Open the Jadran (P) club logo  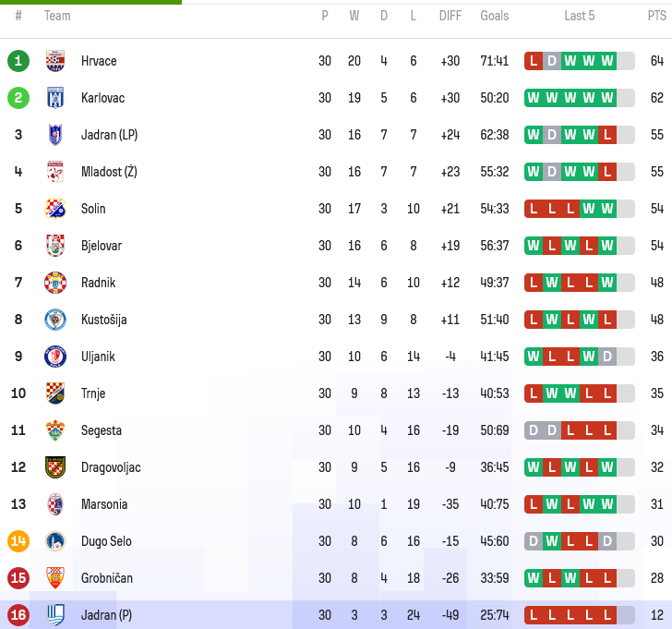click(55, 615)
